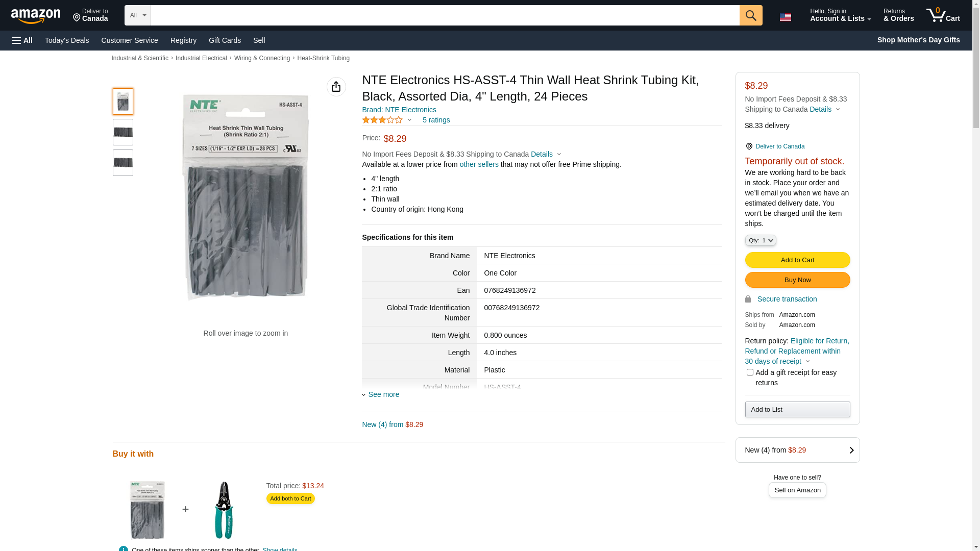Select the second product thumbnail
The height and width of the screenshot is (551, 980).
[x=123, y=132]
